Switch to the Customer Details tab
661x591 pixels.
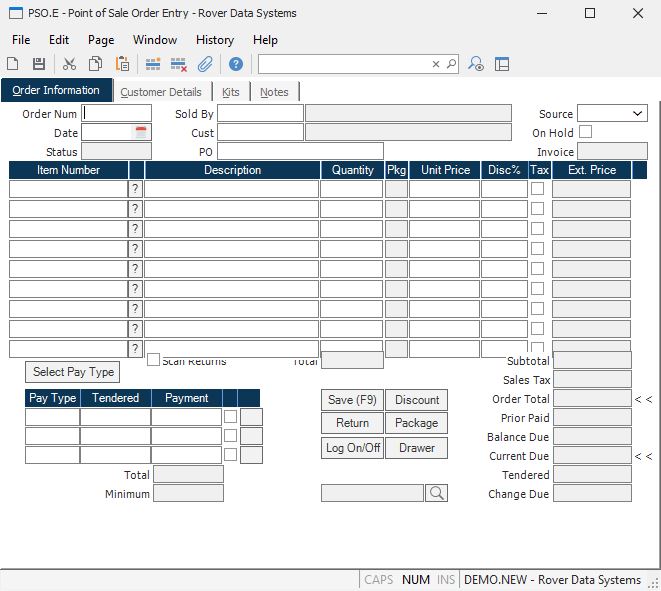[160, 92]
